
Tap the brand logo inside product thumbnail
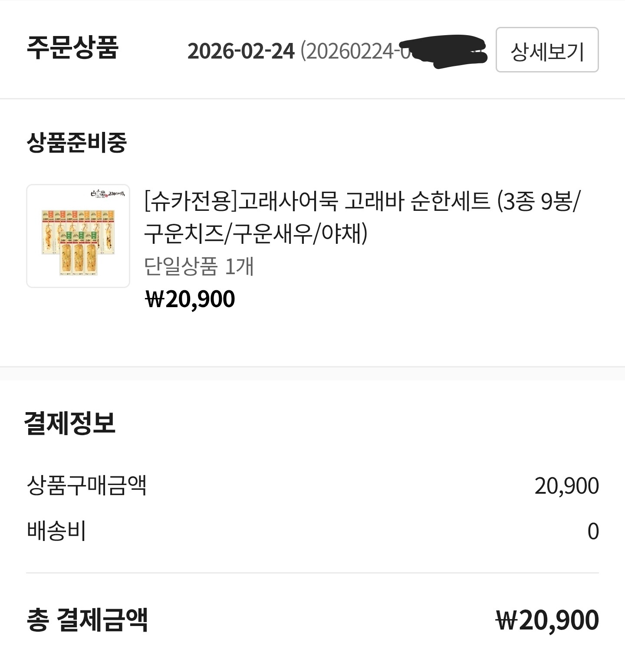(109, 193)
